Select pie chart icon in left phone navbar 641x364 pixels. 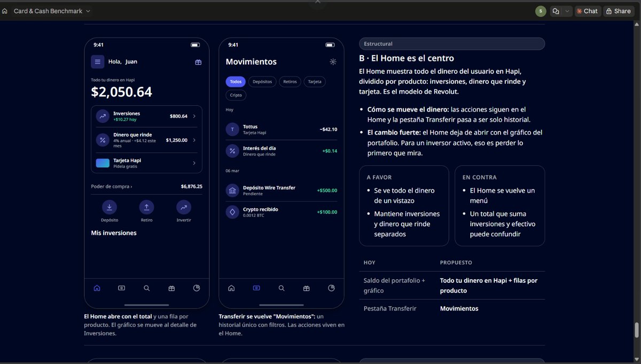(197, 288)
